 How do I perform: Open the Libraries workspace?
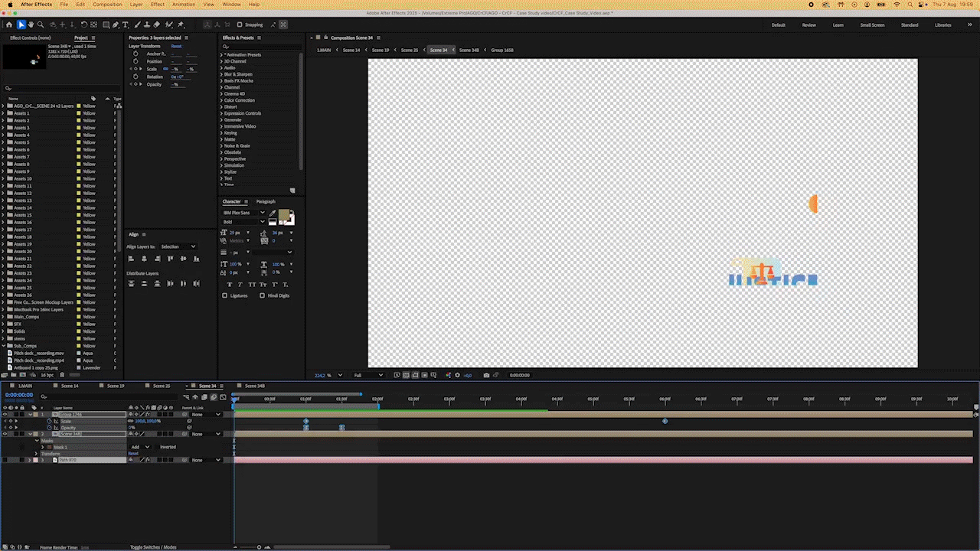click(x=943, y=24)
